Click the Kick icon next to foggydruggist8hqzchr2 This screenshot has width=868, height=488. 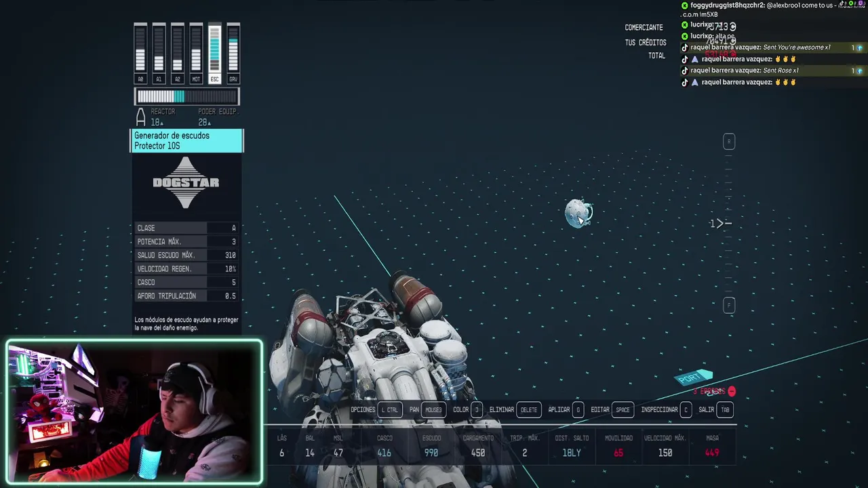coord(685,5)
